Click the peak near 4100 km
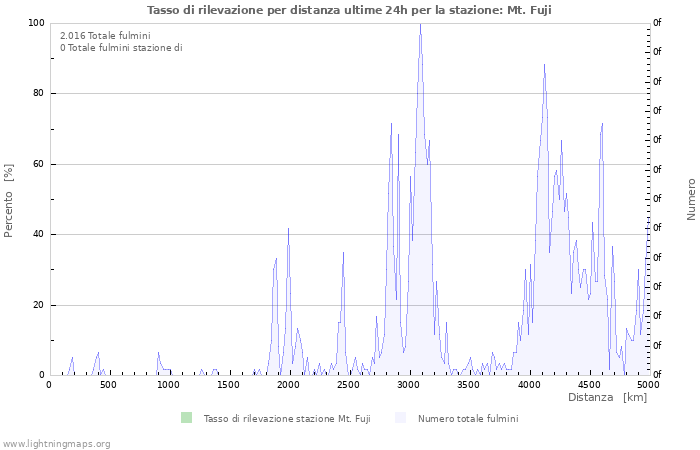The image size is (700, 450). (x=544, y=65)
